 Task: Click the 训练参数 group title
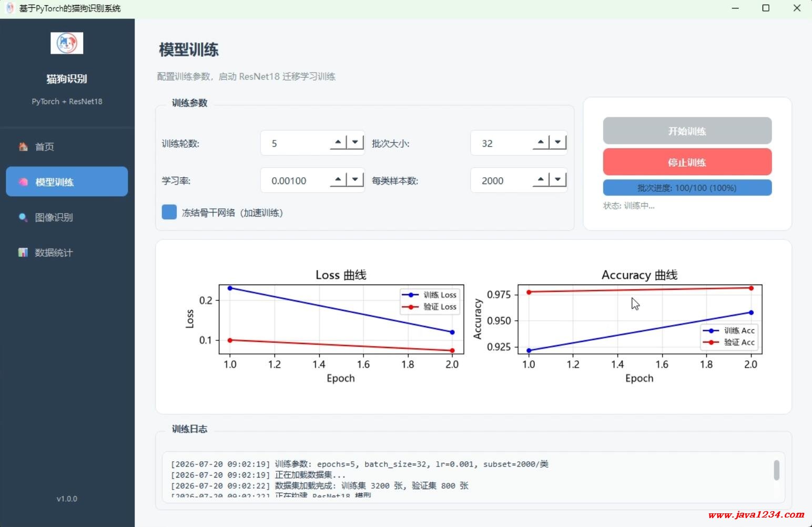(189, 103)
